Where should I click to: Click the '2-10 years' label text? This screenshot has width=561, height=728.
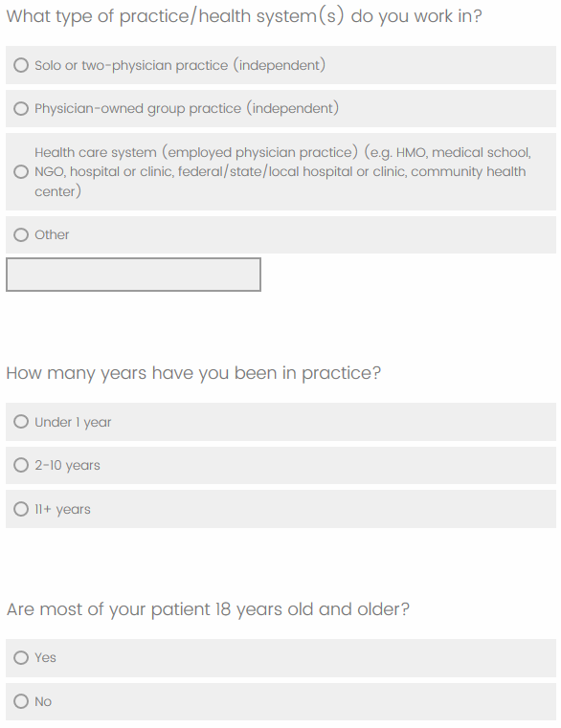67,465
